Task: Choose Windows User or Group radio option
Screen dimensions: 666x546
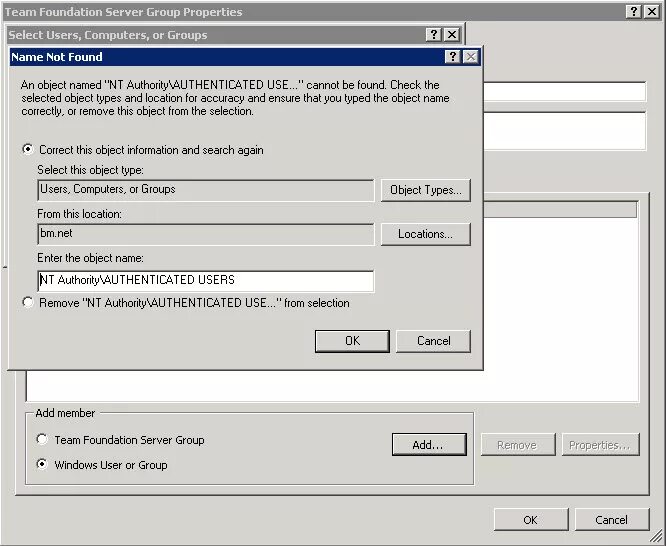Action: tap(42, 464)
